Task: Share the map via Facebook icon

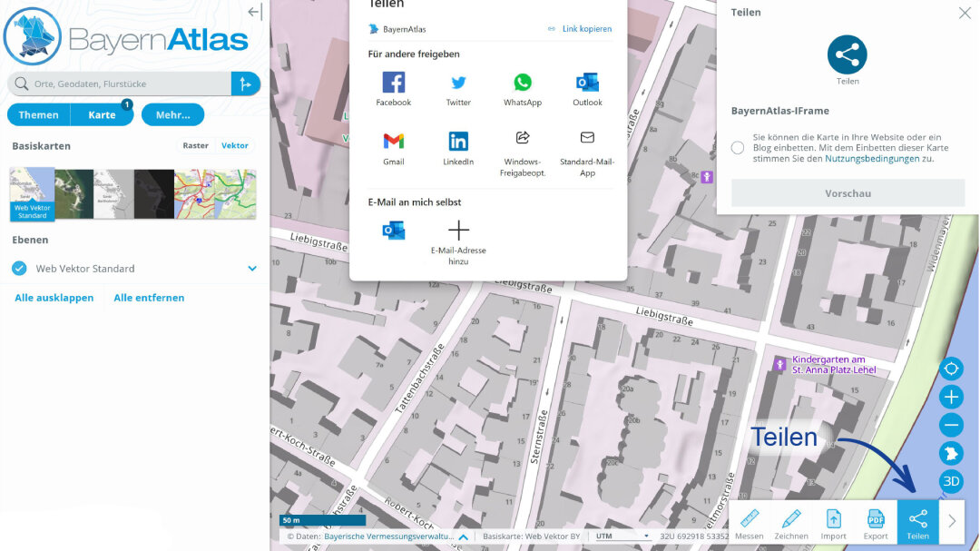Action: pyautogui.click(x=393, y=84)
